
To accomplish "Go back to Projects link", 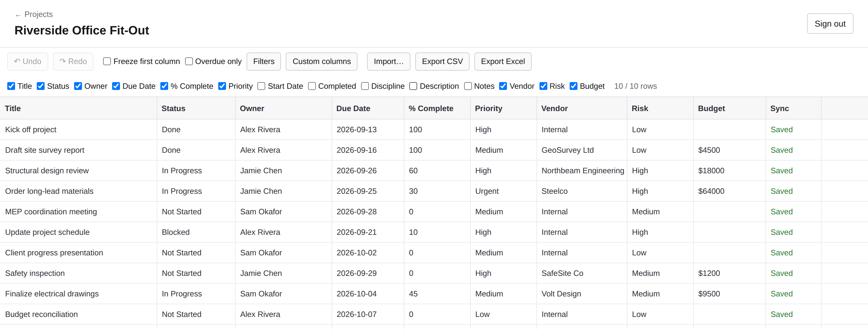I will click(34, 14).
